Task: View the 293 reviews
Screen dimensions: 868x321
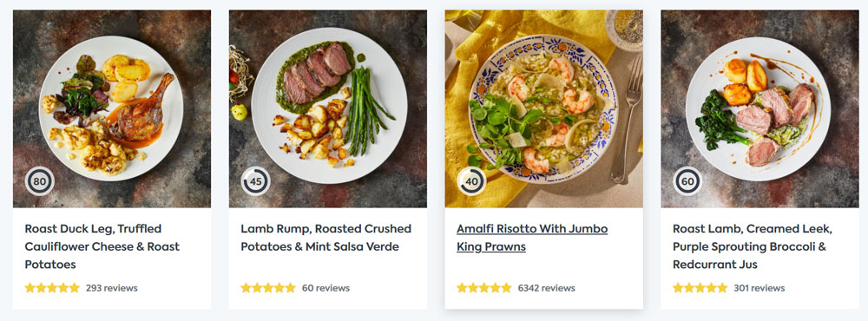Action: (x=112, y=288)
